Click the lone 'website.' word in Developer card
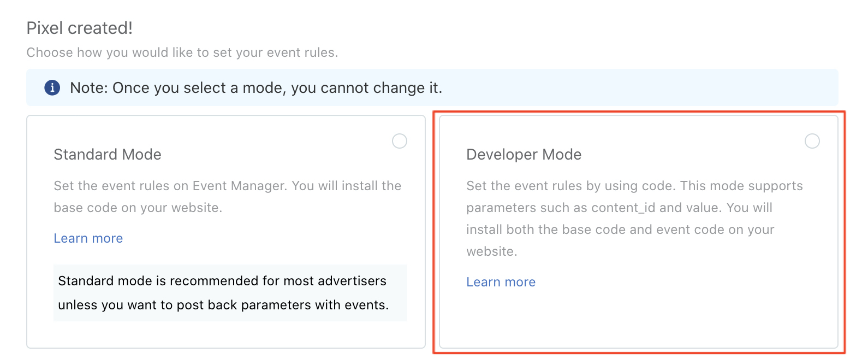Screen dimensions: 868x364 pyautogui.click(x=492, y=251)
